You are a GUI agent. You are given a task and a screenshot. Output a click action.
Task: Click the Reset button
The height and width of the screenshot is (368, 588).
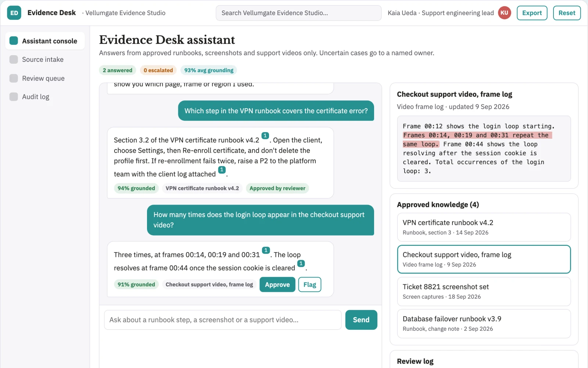pyautogui.click(x=567, y=13)
